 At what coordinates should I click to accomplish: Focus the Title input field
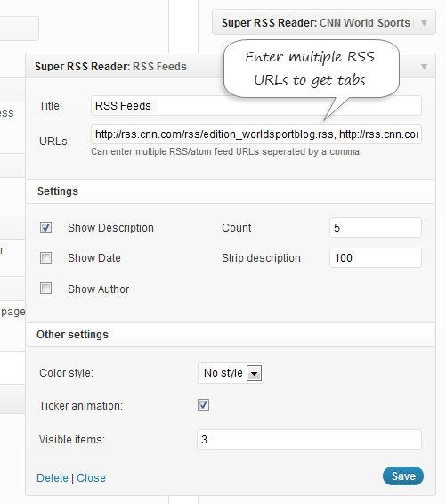coord(256,105)
